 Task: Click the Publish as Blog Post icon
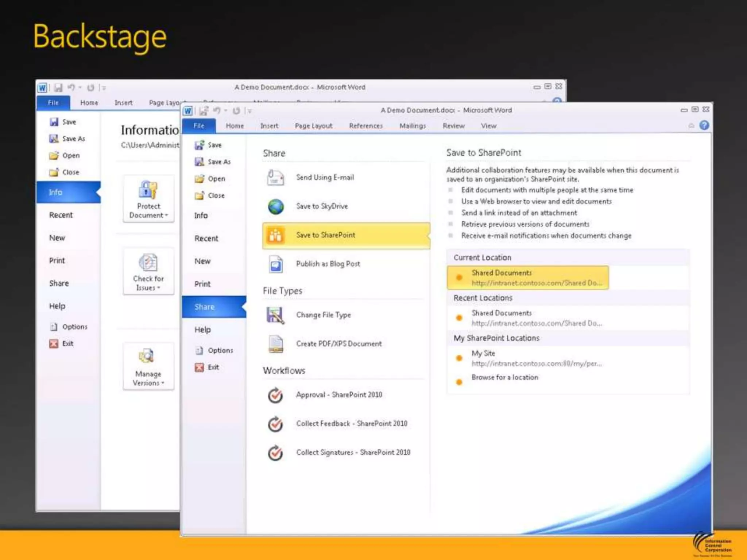pos(276,264)
